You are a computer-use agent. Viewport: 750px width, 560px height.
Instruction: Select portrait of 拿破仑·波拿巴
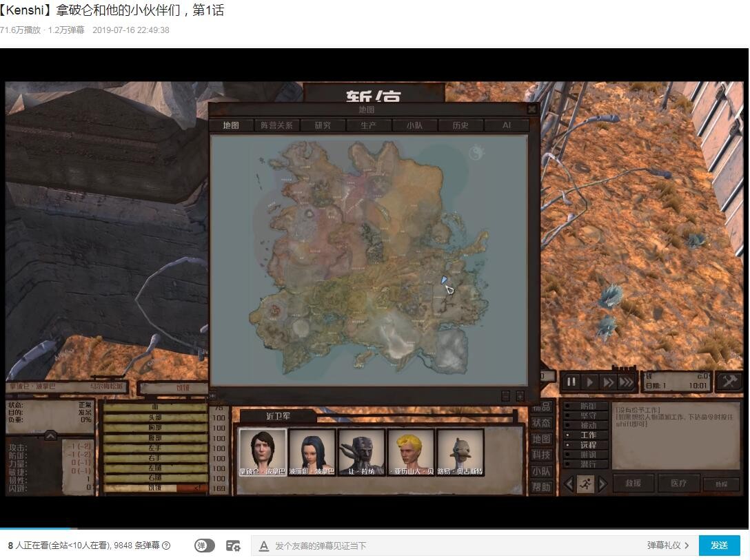pos(262,452)
